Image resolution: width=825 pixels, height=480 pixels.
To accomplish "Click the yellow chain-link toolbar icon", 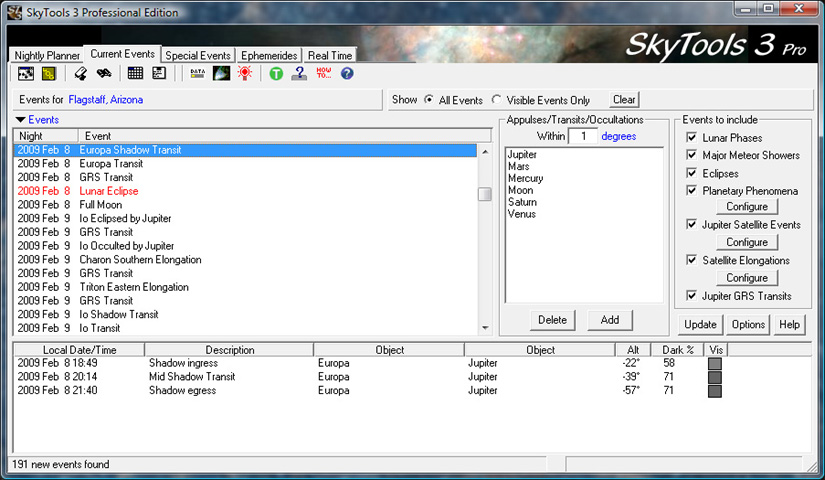I will 48,74.
